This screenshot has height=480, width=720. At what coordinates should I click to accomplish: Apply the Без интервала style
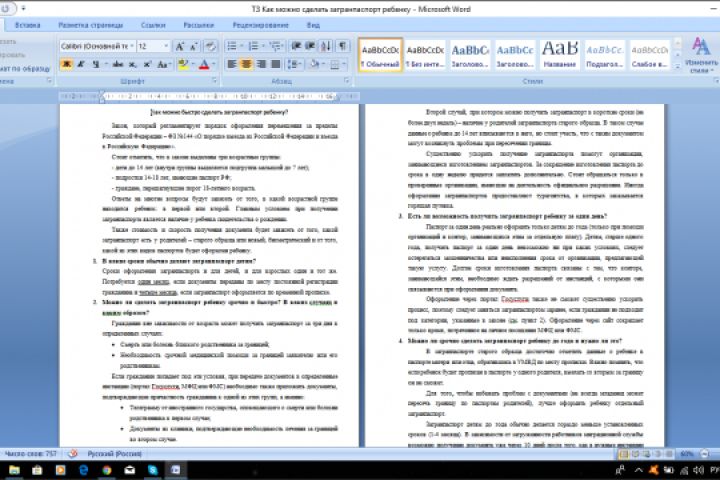point(425,55)
